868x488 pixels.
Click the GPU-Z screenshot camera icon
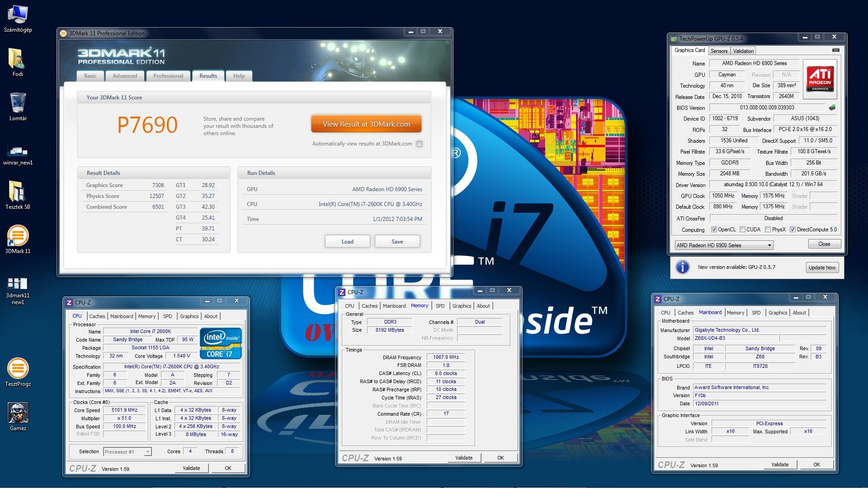(836, 50)
